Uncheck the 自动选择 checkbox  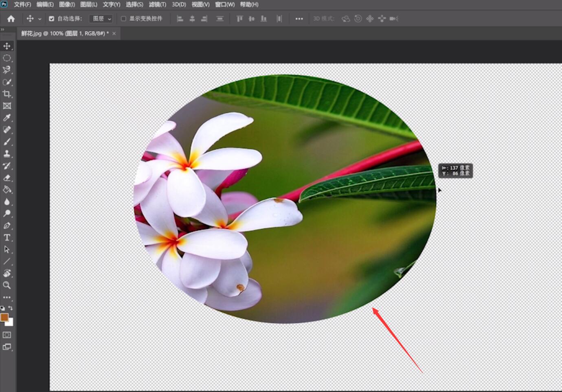pyautogui.click(x=51, y=19)
